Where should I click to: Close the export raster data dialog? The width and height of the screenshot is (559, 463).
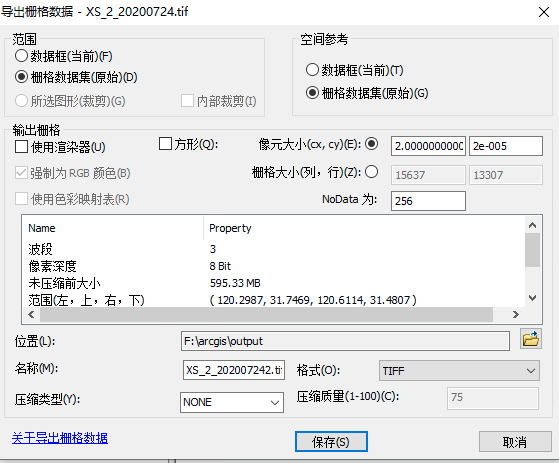pos(544,12)
